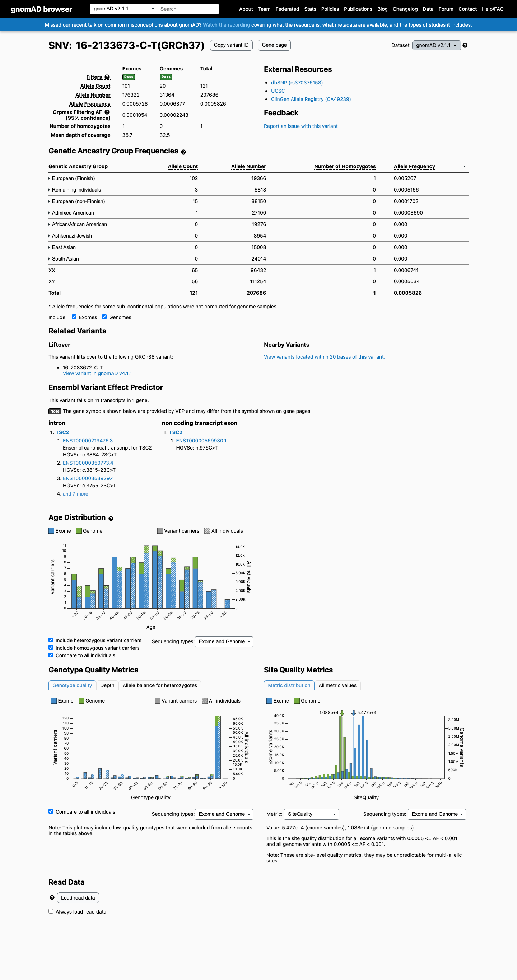The height and width of the screenshot is (980, 517).
Task: Switch to the Depth tab
Action: point(107,685)
